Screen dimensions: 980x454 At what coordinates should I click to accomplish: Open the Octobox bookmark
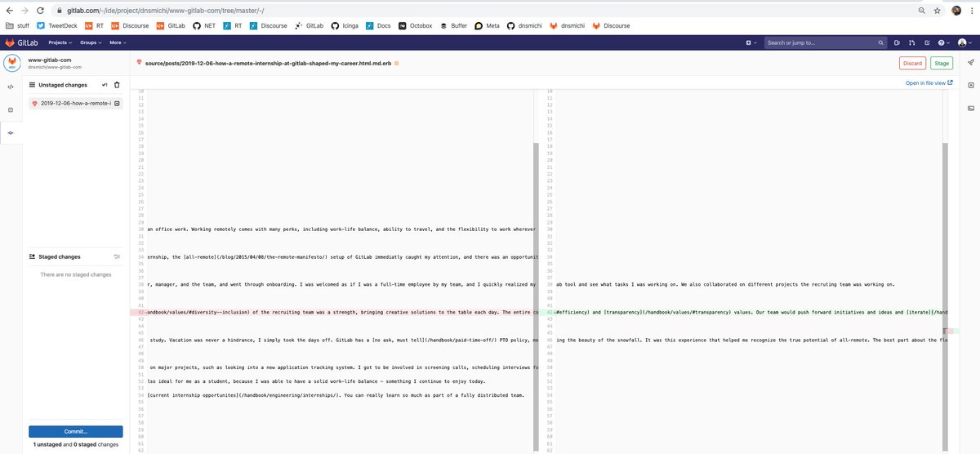416,25
